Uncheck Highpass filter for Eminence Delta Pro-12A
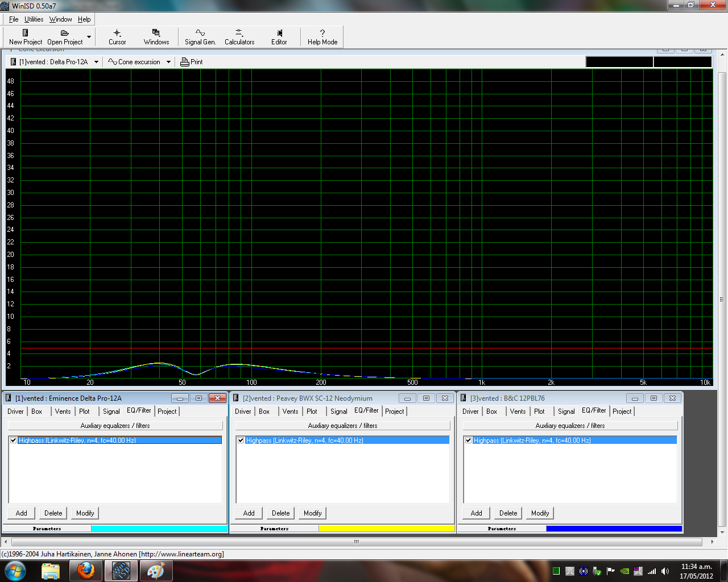 [14, 440]
